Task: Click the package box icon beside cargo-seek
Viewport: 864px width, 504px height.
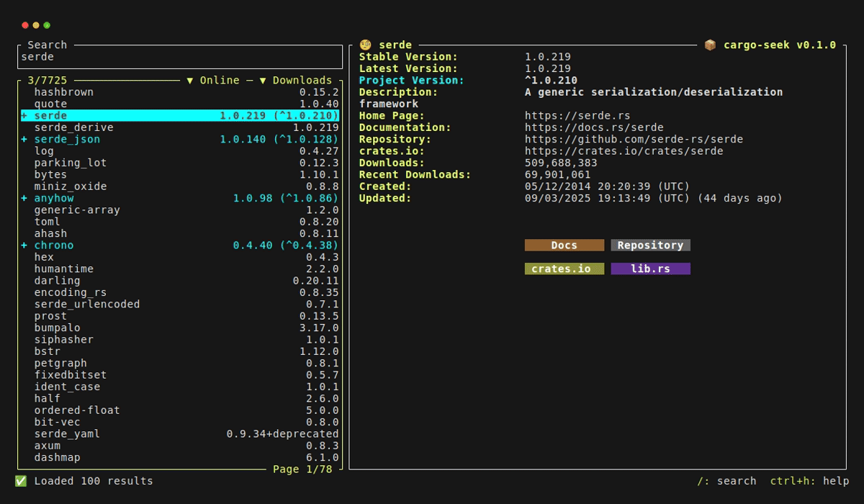Action: (710, 45)
